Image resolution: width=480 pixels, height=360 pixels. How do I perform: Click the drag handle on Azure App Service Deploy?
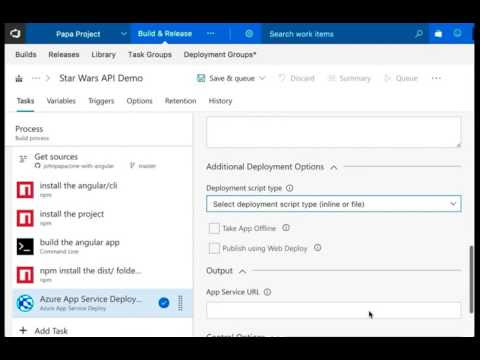tap(180, 303)
